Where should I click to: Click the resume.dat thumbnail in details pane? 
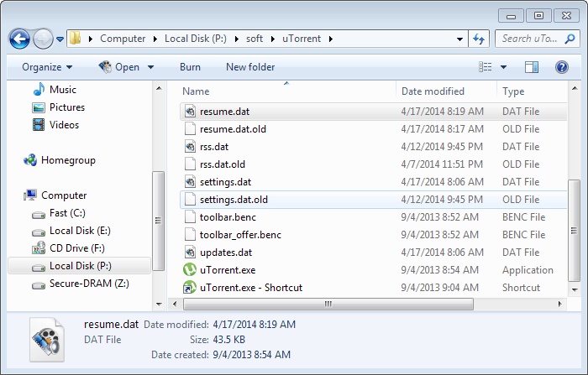coord(47,340)
